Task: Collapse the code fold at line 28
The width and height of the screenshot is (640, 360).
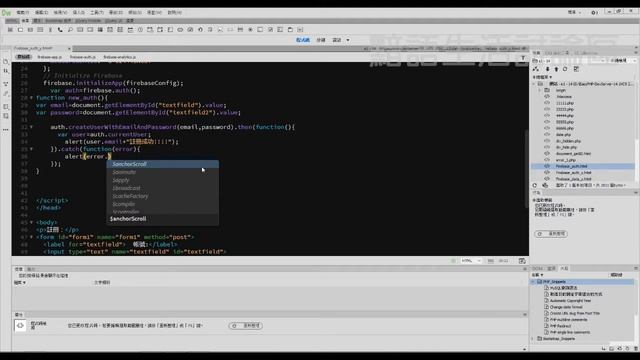Action: (x=31, y=98)
